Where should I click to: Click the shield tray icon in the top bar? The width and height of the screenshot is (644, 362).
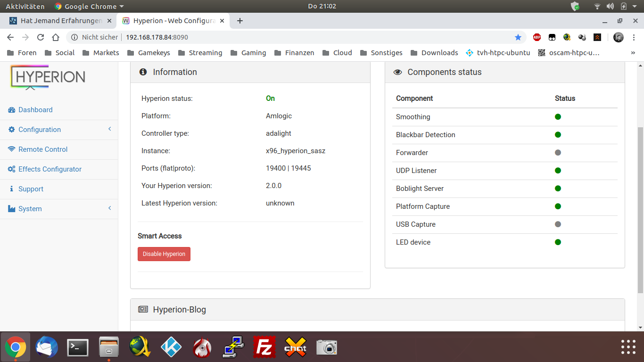tap(575, 7)
